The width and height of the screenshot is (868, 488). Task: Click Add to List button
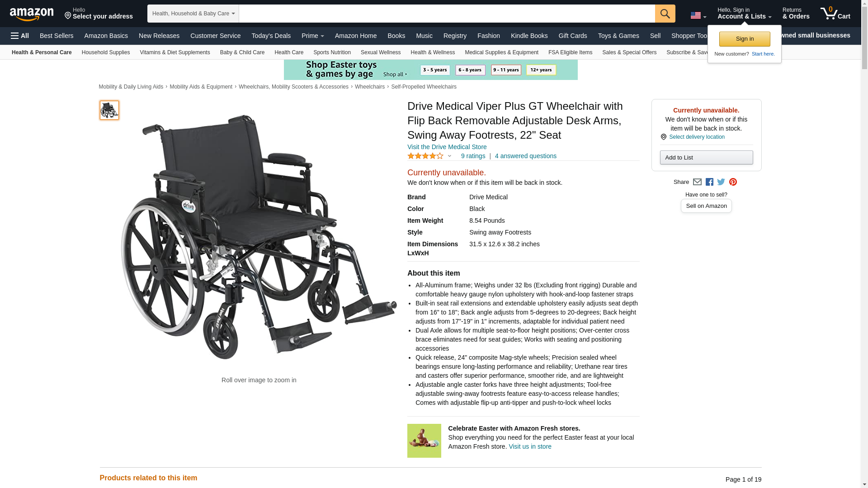pyautogui.click(x=706, y=157)
